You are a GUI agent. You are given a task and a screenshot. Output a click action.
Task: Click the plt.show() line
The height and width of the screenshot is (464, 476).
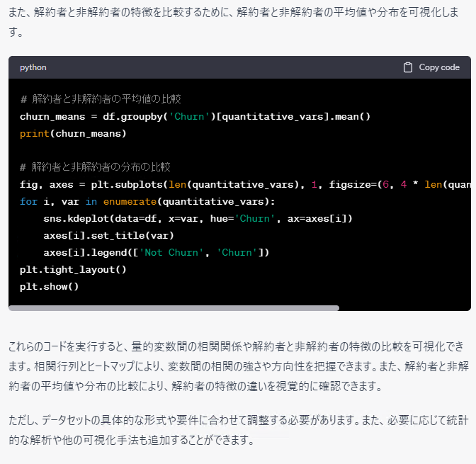tap(50, 286)
